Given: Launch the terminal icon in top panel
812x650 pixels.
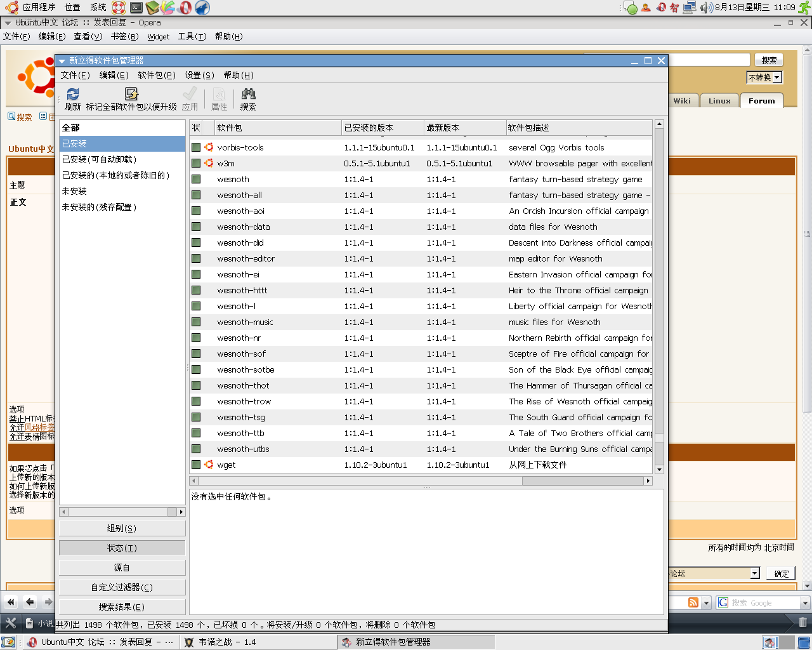Looking at the screenshot, I should click(136, 8).
